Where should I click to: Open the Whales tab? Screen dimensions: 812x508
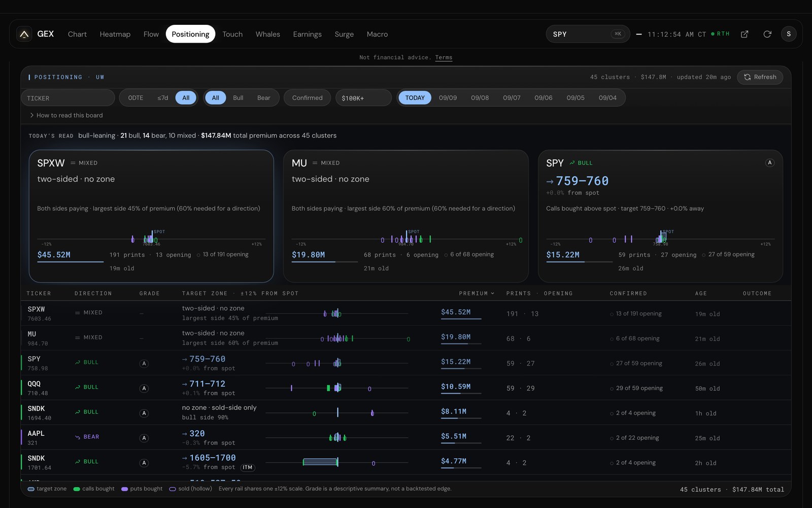click(x=268, y=34)
